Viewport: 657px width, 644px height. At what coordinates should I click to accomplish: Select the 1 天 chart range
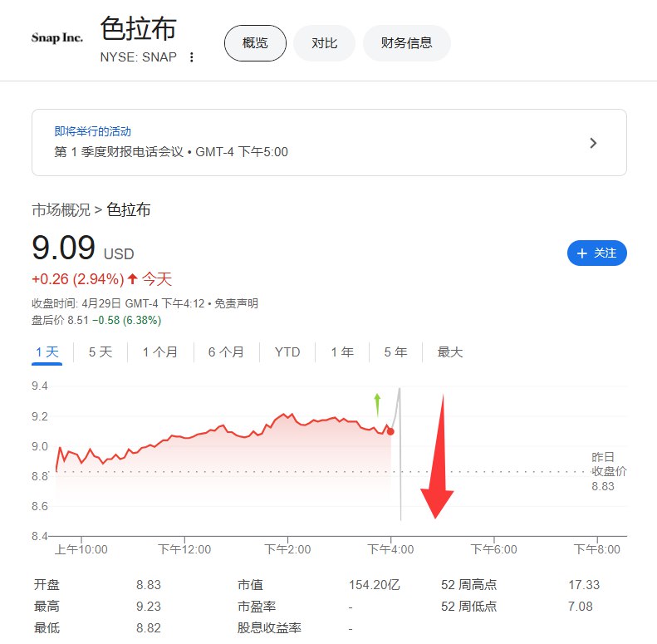pos(47,352)
